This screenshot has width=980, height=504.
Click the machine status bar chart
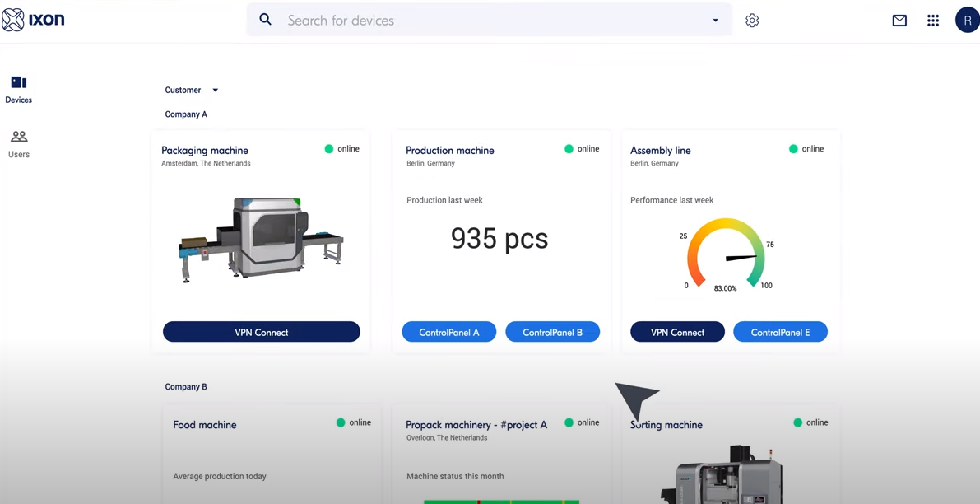[501, 502]
